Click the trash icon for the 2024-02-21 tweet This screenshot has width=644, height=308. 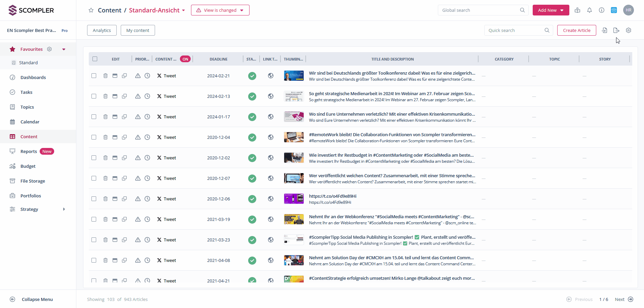point(105,76)
